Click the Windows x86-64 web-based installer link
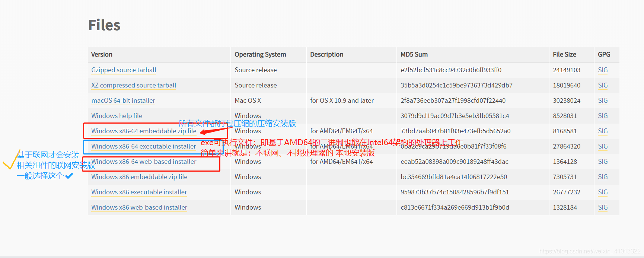 [144, 162]
